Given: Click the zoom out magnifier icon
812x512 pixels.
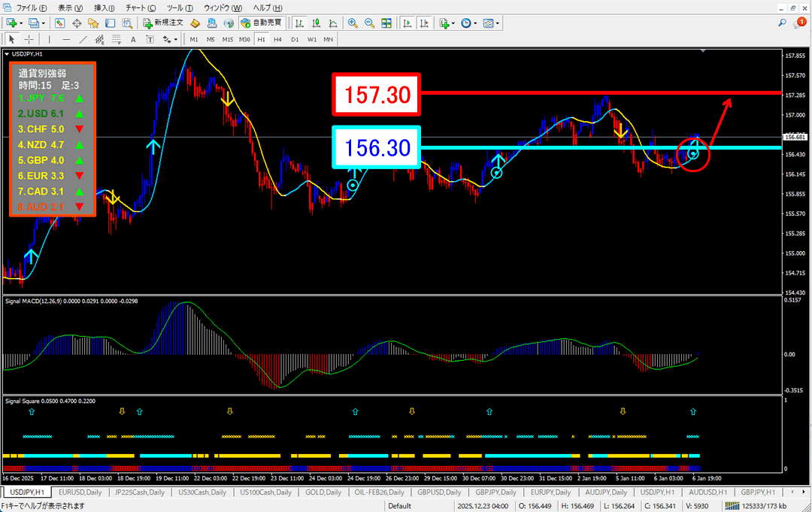Looking at the screenshot, I should tap(369, 23).
